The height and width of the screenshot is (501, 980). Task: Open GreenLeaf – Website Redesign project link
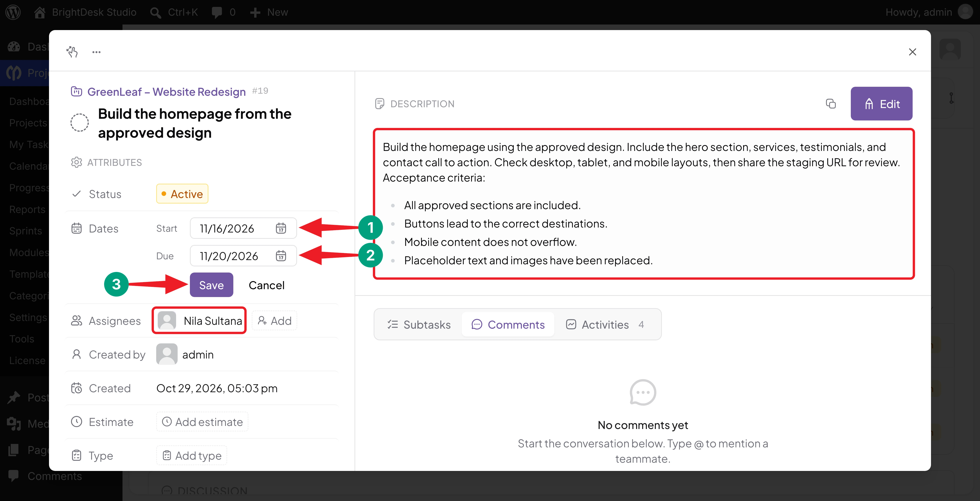click(166, 91)
